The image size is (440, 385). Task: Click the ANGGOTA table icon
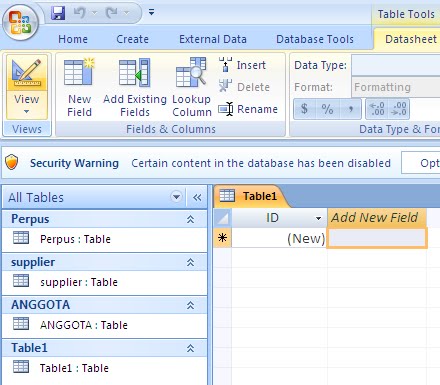21,323
